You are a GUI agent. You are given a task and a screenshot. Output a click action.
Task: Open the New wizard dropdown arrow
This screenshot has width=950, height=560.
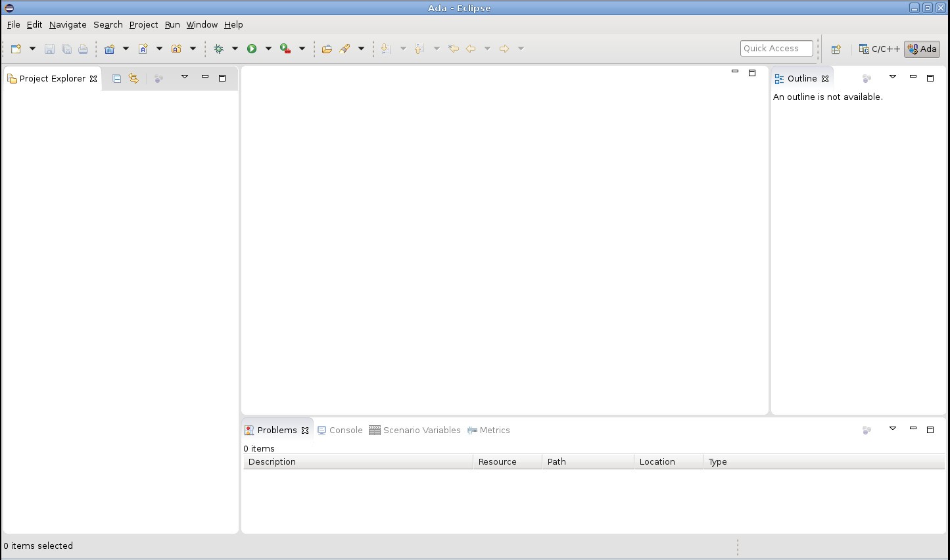pyautogui.click(x=32, y=48)
